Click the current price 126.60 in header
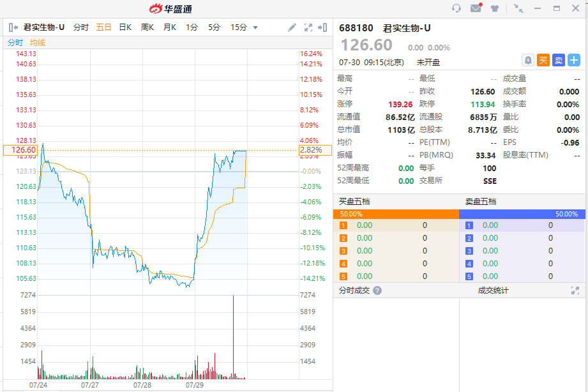 [x=366, y=45]
